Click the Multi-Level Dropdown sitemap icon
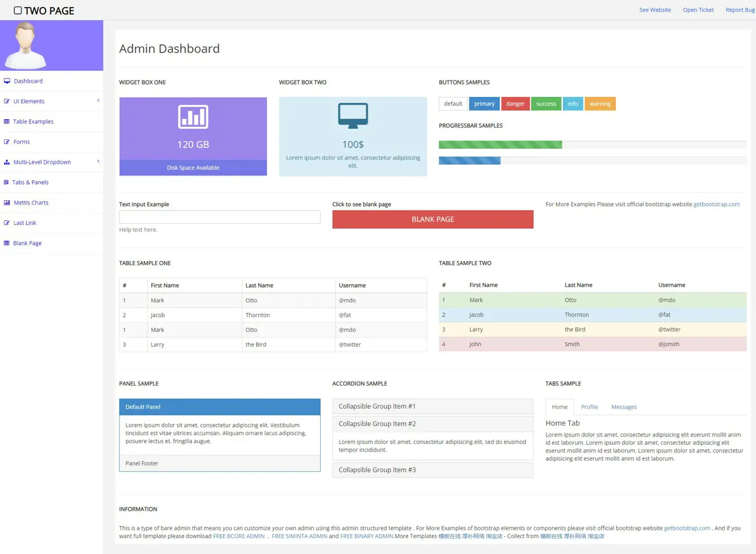756x554 pixels. (7, 162)
